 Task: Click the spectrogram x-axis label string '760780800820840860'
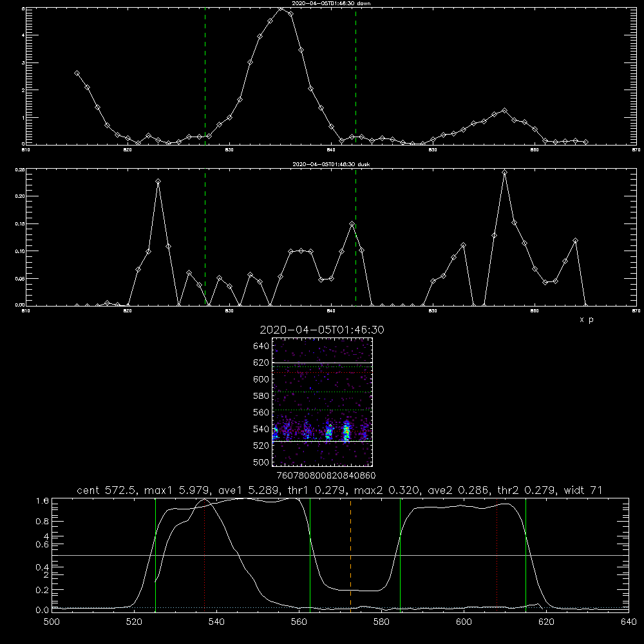pos(326,475)
